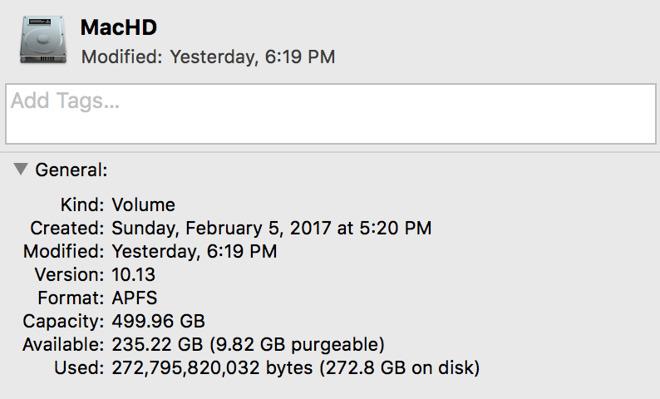
Task: Click the Available label
Action: tap(63, 345)
